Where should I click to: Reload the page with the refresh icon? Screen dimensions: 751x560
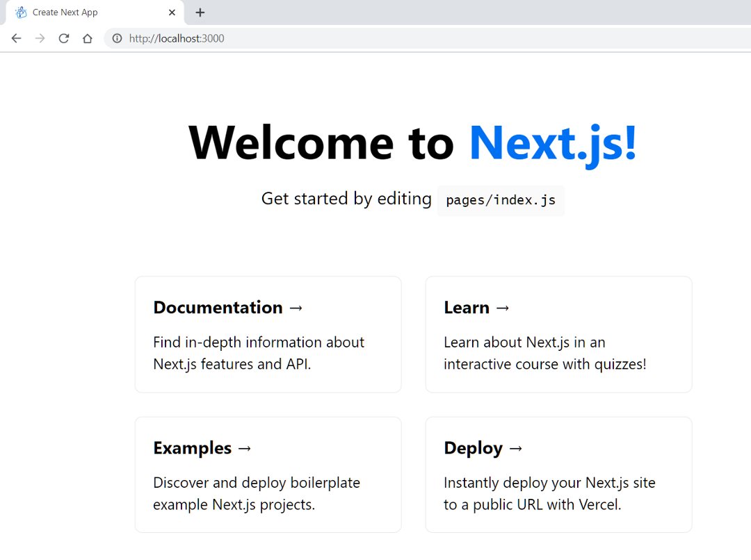point(63,38)
